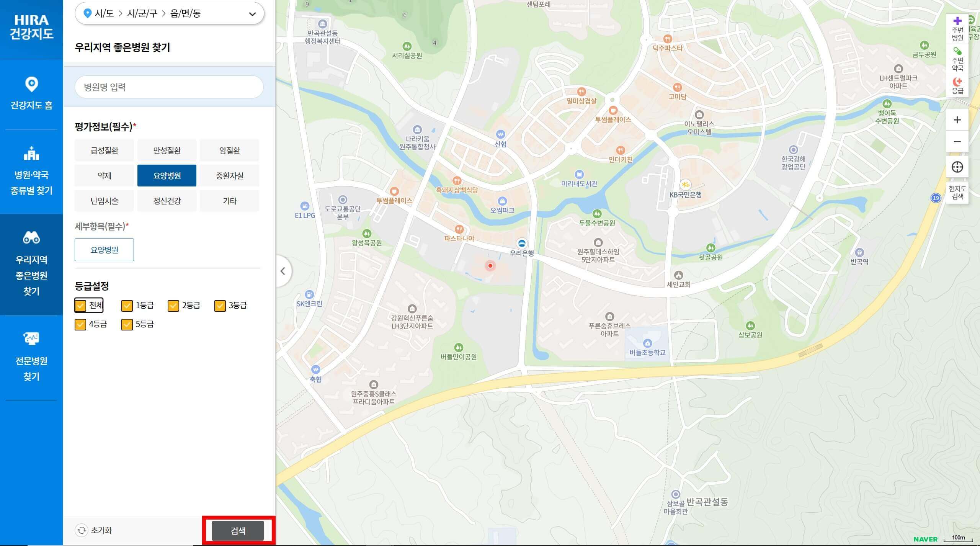
Task: Click the nearby hospitals (주변병원) icon
Action: pos(957,29)
